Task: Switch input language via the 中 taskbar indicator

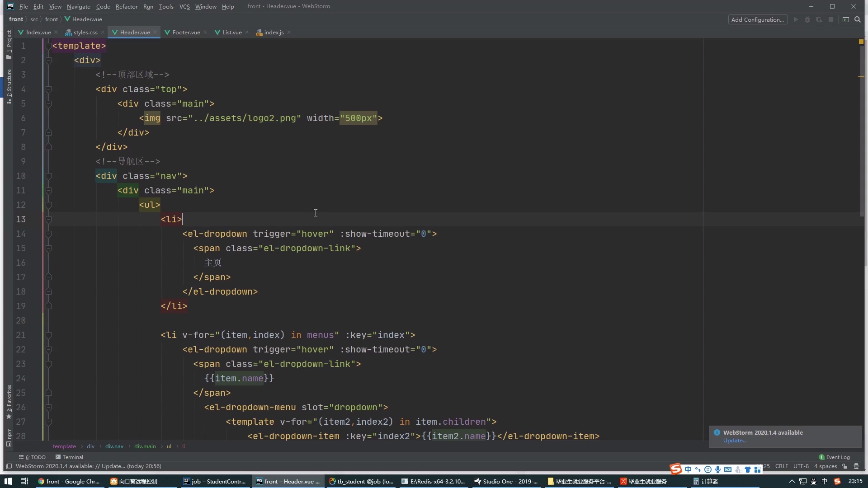Action: (x=824, y=481)
